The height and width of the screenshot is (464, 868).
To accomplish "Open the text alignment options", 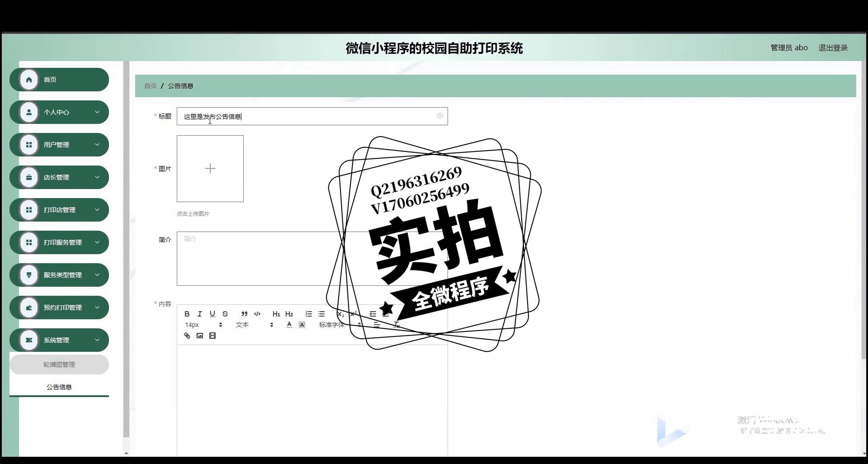I will click(377, 325).
